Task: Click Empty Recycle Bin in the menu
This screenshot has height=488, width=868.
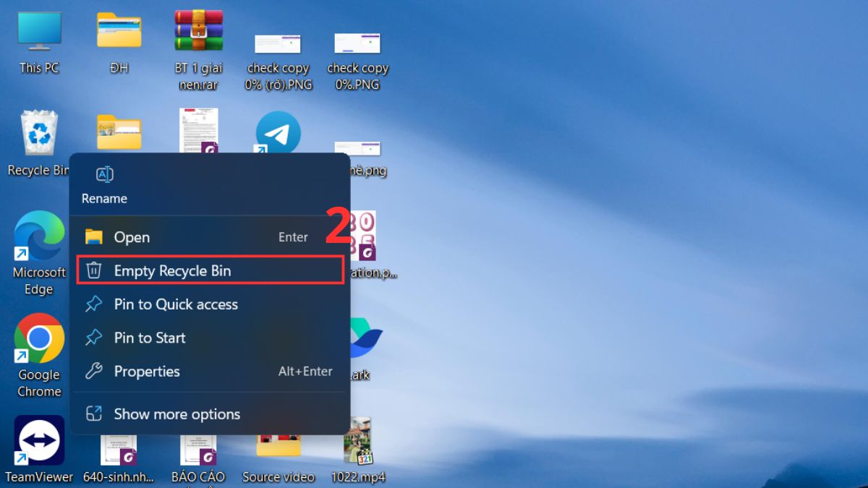Action: [x=172, y=270]
